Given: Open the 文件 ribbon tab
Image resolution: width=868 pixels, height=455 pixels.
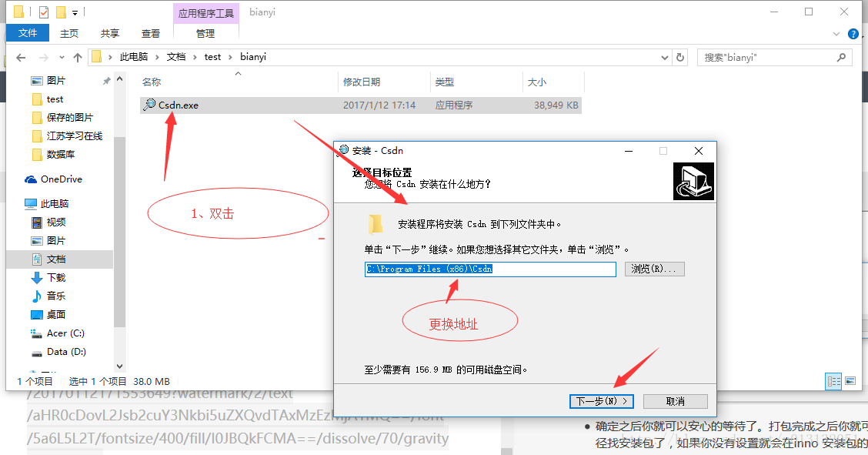Looking at the screenshot, I should tap(27, 33).
